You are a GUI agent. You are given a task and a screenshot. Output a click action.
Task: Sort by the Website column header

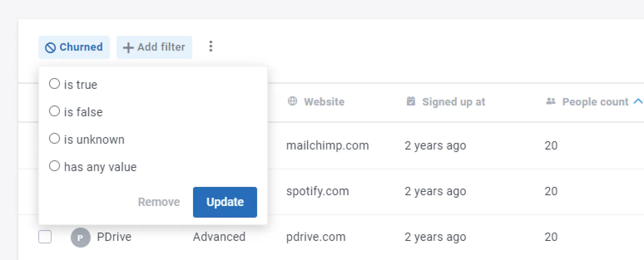click(324, 102)
